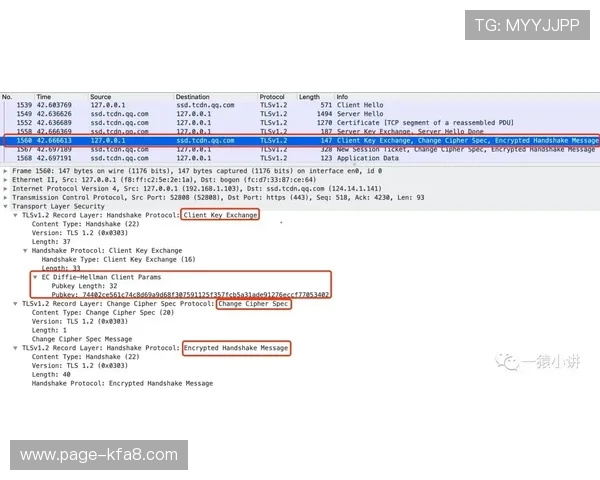Image resolution: width=600 pixels, height=480 pixels.
Task: Expand the Internet Protocol Version 4 section
Action: pos(7,188)
